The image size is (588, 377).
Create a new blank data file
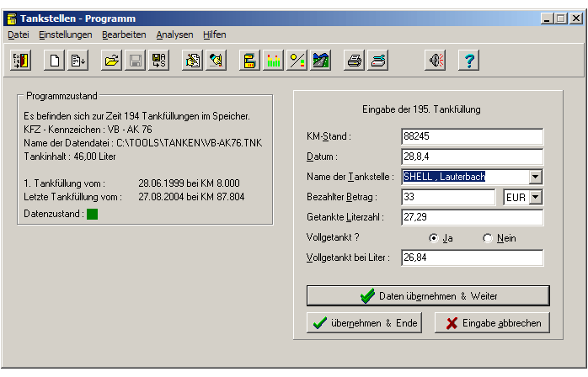[55, 61]
